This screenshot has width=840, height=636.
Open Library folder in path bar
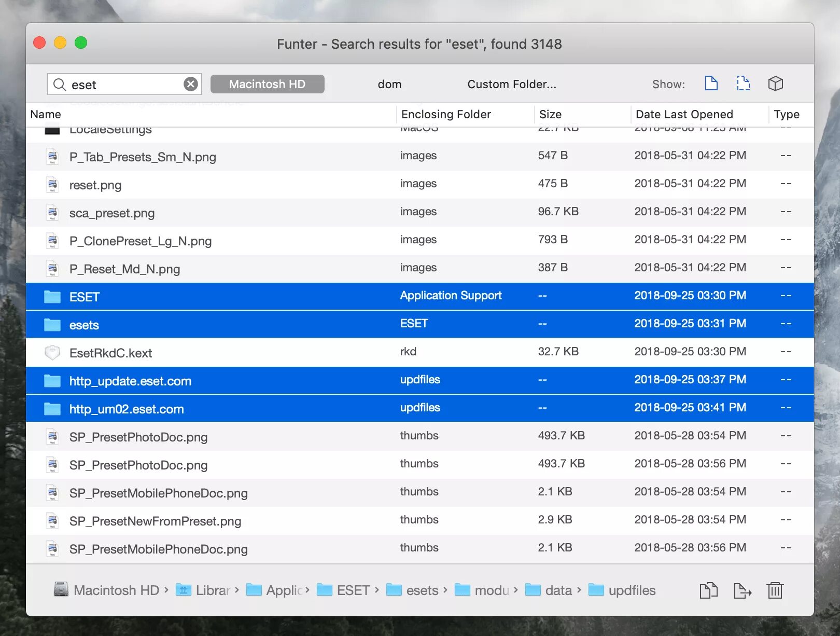(x=203, y=590)
